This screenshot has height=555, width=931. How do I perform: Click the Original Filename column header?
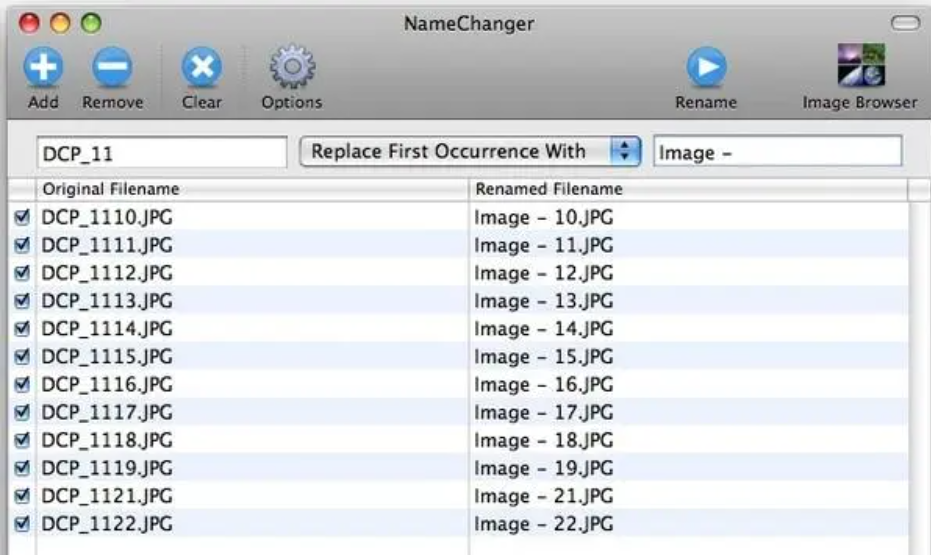[x=252, y=189]
